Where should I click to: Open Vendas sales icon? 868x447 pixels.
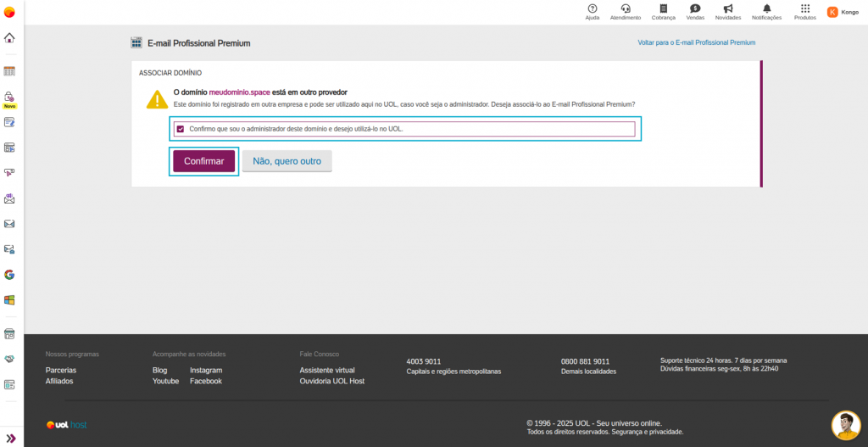(x=695, y=12)
